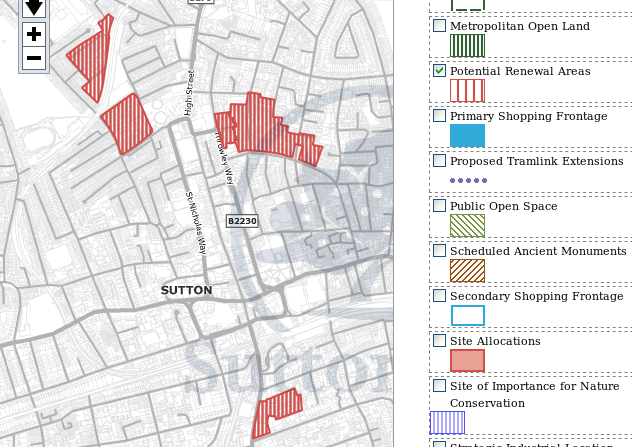Tick the Primary Shopping Frontage checkbox

click(x=439, y=116)
